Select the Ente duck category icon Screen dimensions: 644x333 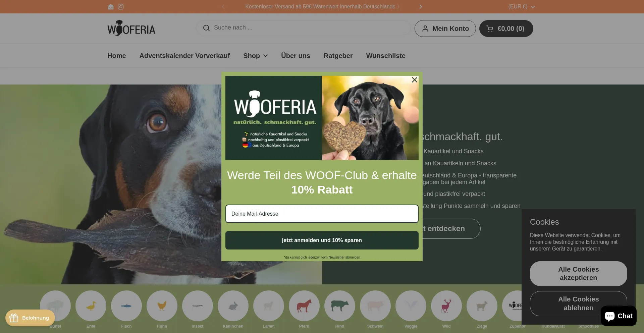pos(91,306)
